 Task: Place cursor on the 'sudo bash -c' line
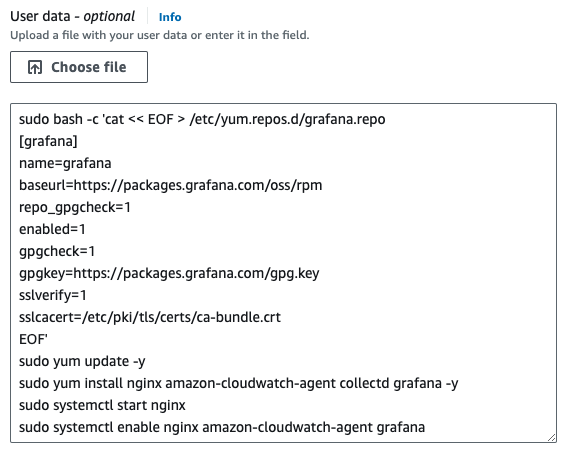coord(202,119)
